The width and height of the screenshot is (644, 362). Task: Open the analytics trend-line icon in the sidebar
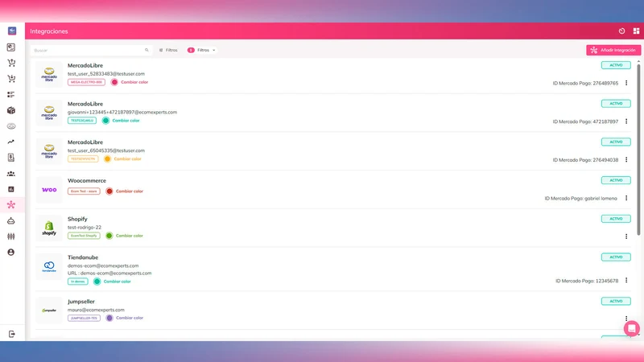11,142
